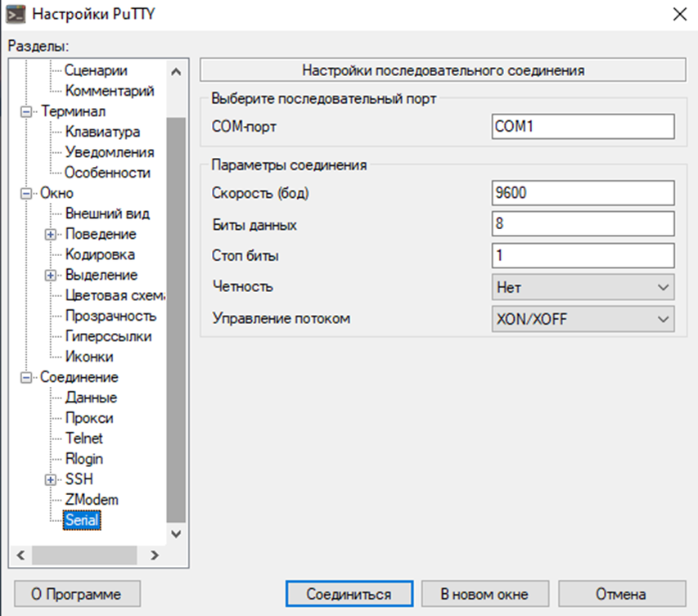
Task: Click the tree scroll up arrow
Action: pyautogui.click(x=176, y=72)
